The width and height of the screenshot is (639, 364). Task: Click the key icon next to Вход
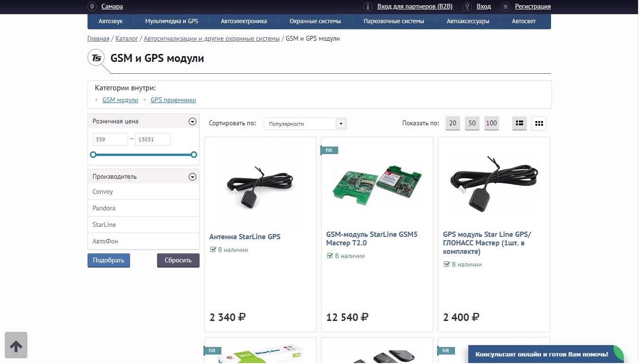(x=467, y=7)
